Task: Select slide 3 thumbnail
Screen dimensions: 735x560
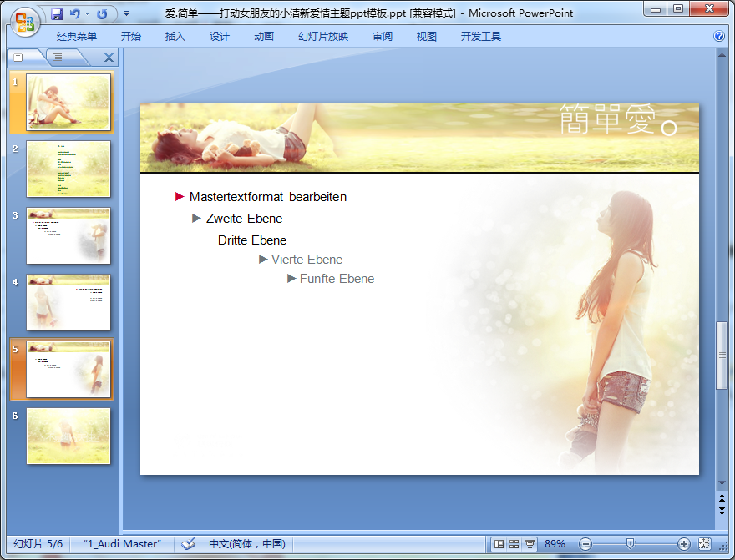Action: point(68,235)
